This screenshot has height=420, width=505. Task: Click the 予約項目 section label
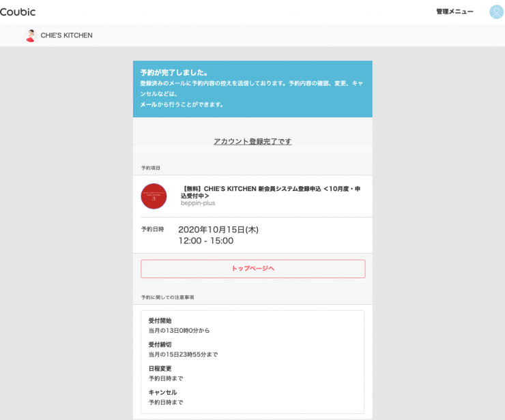[150, 168]
